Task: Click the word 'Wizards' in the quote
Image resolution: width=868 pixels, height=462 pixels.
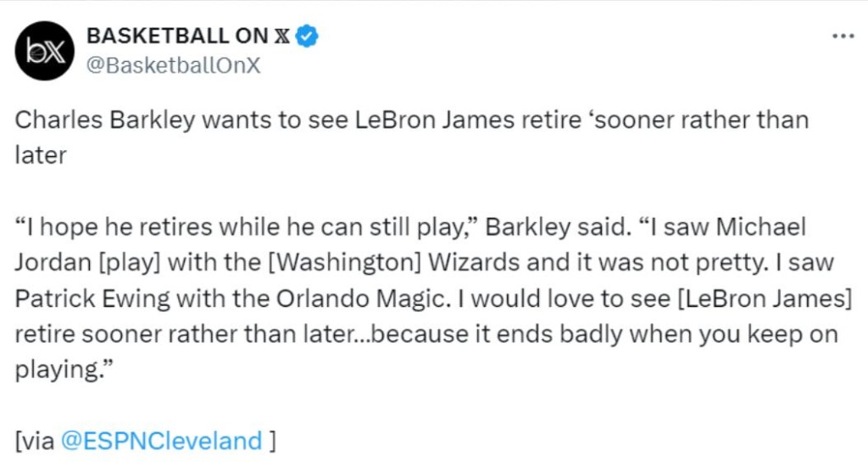Action: (x=474, y=262)
